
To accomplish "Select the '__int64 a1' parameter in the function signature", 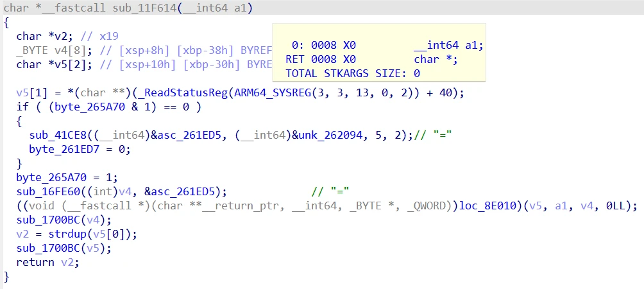I will 215,8.
